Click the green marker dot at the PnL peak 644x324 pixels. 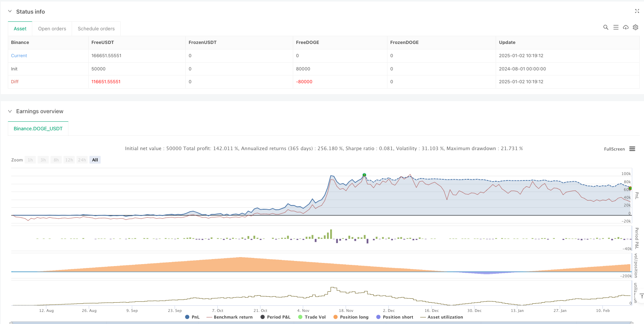coord(364,175)
